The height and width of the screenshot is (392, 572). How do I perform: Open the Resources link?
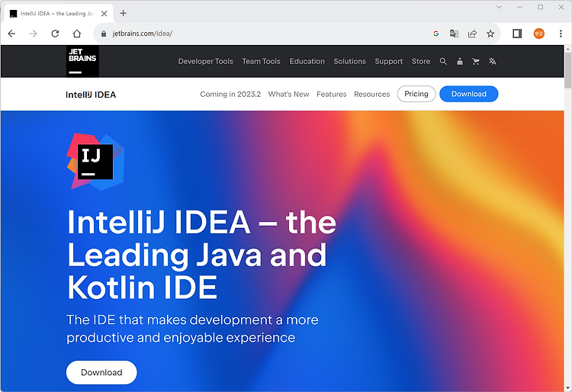[371, 94]
